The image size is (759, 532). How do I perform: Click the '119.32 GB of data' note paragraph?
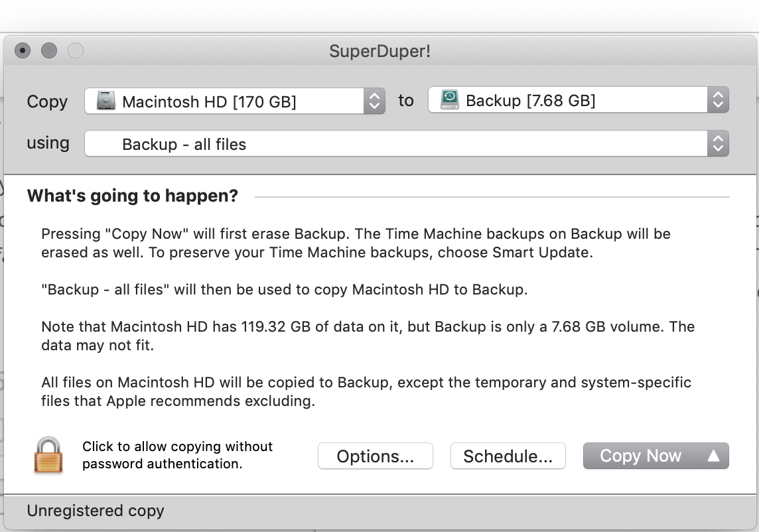pyautogui.click(x=368, y=336)
